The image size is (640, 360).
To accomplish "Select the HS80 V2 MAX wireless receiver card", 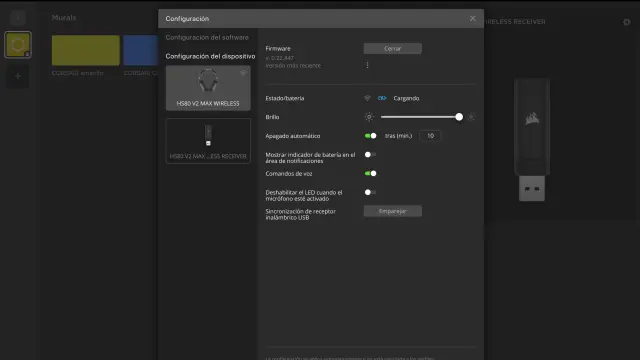I will (x=208, y=141).
